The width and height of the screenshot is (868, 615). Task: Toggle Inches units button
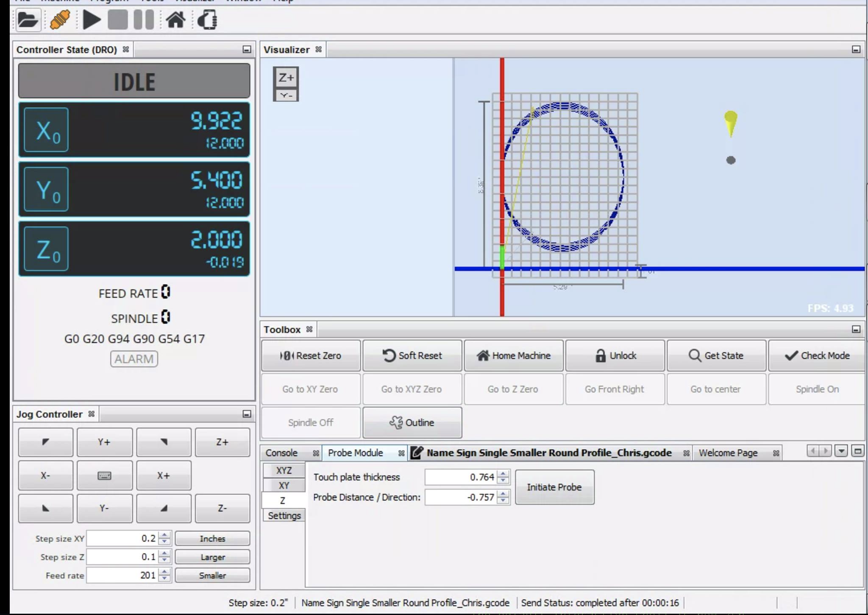pos(212,539)
